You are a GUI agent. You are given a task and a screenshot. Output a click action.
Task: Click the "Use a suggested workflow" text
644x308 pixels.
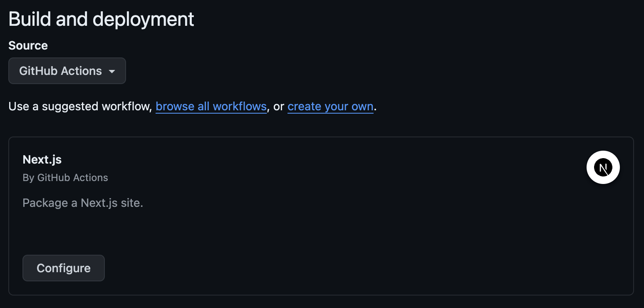[x=79, y=107]
